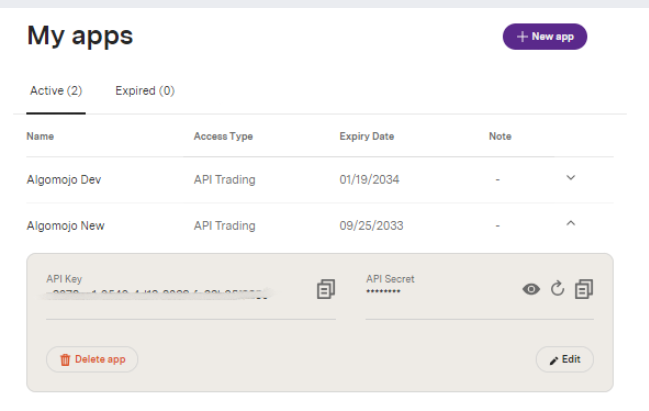This screenshot has height=411, width=649.
Task: Collapse the Algomojo New app details
Action: tap(571, 224)
